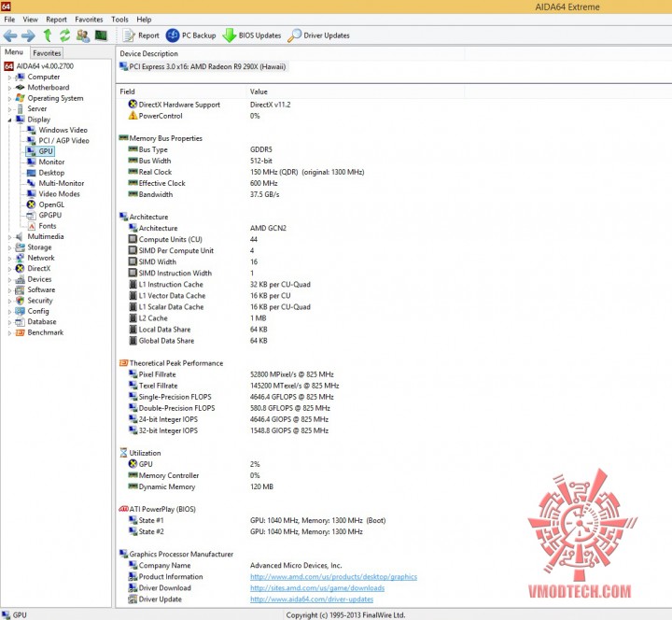Switch to the Menu tab

pos(14,52)
